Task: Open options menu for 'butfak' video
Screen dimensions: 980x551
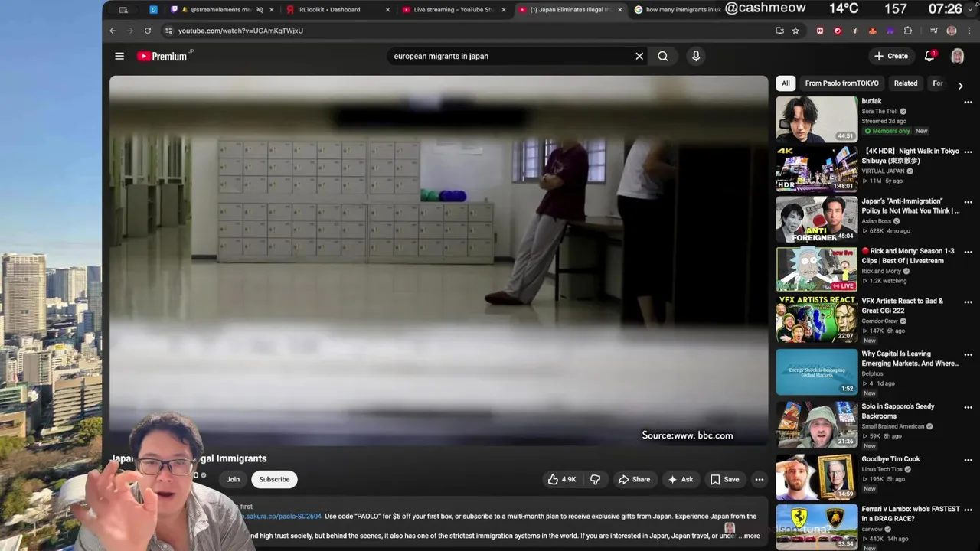Action: coord(968,102)
